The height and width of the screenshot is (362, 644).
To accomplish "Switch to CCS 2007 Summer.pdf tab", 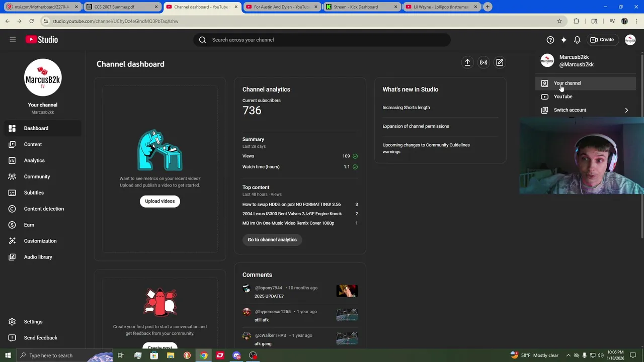I will coord(121,7).
